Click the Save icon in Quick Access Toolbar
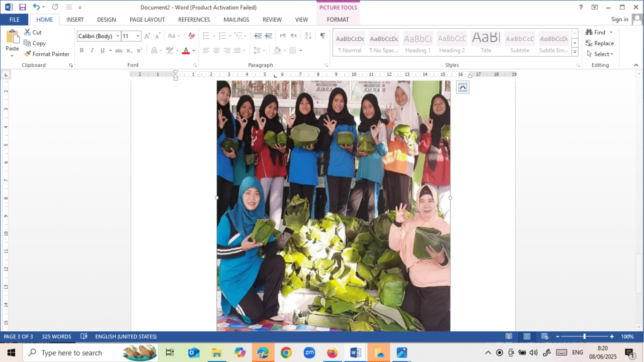Screen dimensions: 644x362 23,7
